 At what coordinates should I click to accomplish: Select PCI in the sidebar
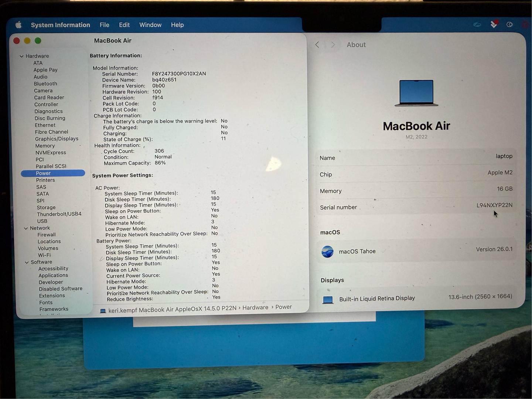(40, 160)
